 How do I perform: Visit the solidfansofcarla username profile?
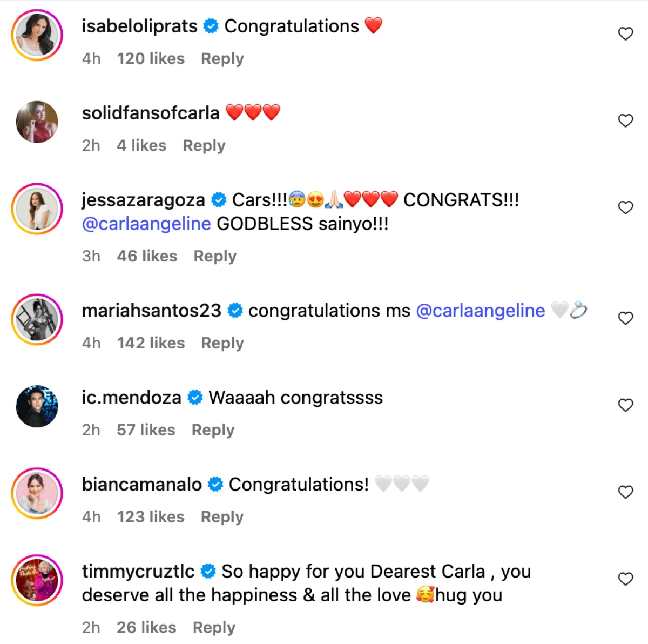click(x=151, y=113)
